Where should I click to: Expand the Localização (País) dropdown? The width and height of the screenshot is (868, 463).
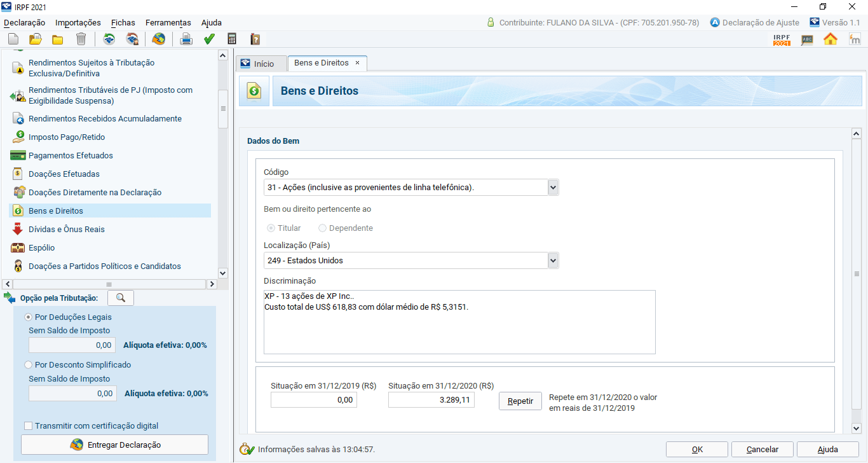point(553,260)
